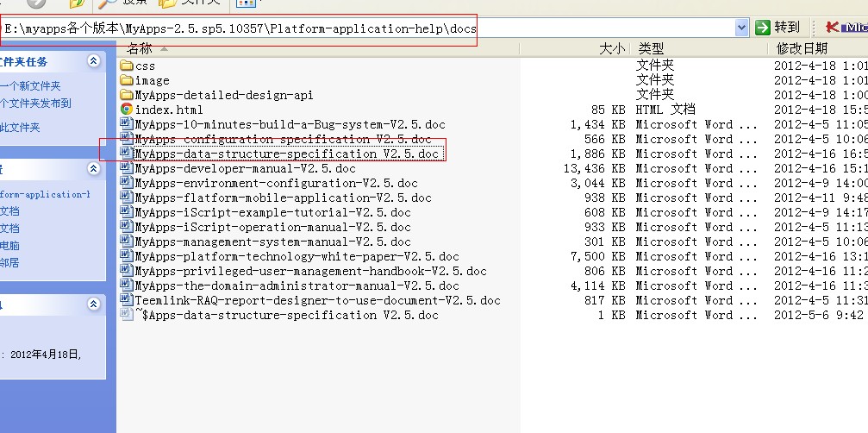Open the 邻居 link in the sidebar
The width and height of the screenshot is (868, 433).
coord(9,263)
